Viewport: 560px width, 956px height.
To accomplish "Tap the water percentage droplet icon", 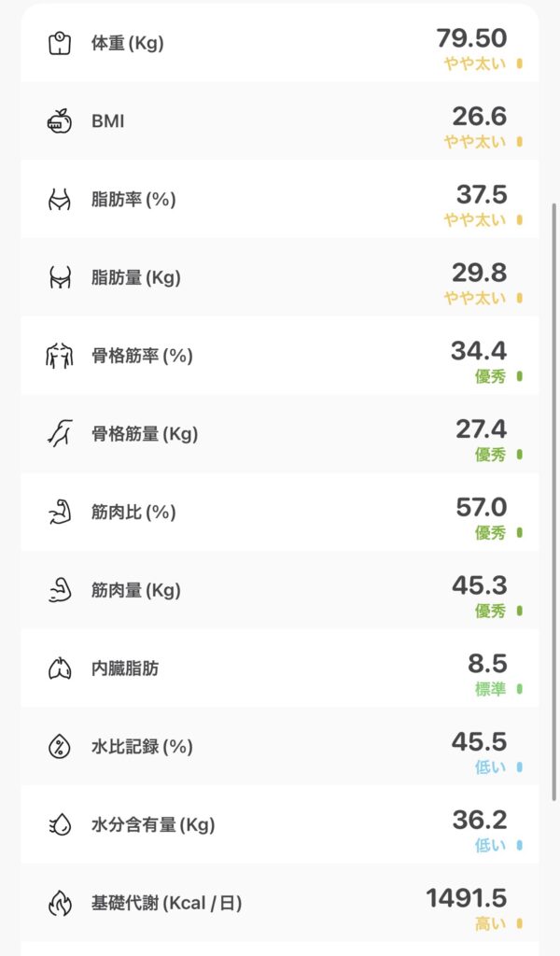I will click(x=60, y=747).
